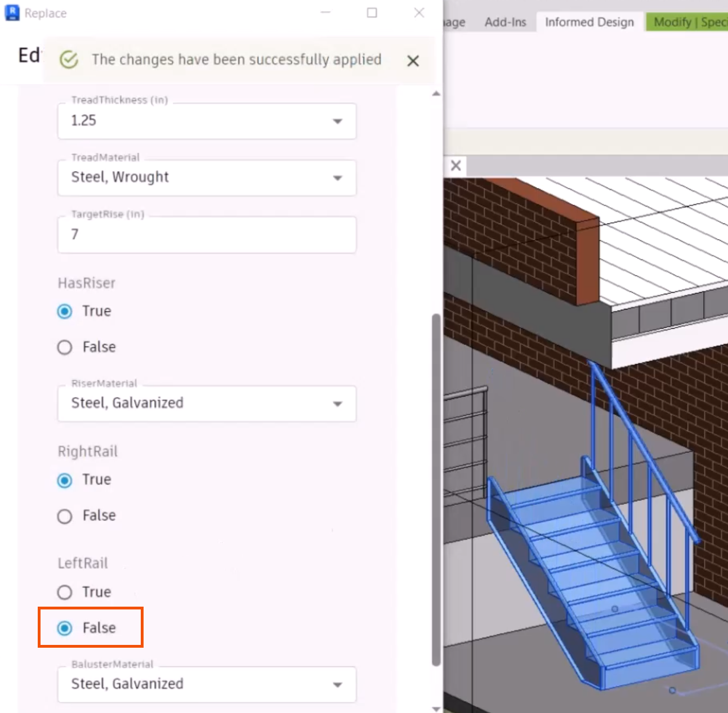
Task: Click the TargetRise input field
Action: click(207, 235)
